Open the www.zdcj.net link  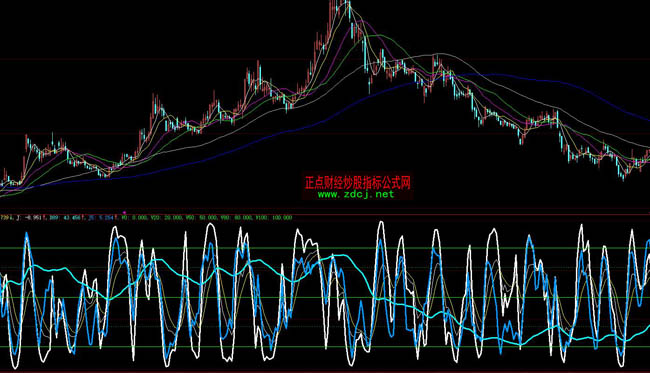tap(356, 194)
